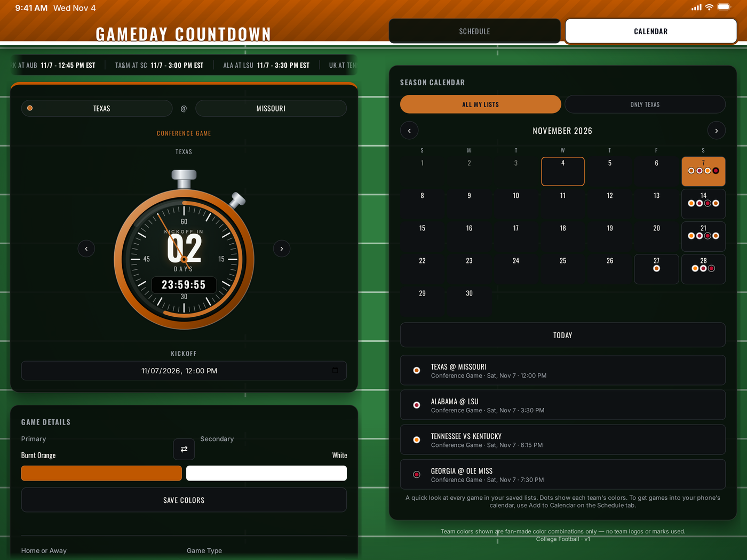747x560 pixels.
Task: Tap ticker item ALA at LSU 11/7
Action: (266, 65)
